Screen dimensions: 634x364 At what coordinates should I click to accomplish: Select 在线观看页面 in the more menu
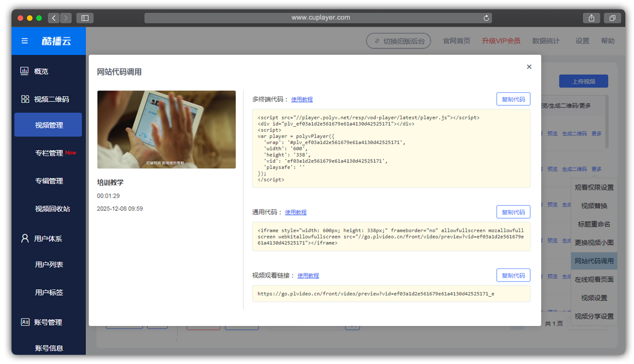pyautogui.click(x=594, y=279)
